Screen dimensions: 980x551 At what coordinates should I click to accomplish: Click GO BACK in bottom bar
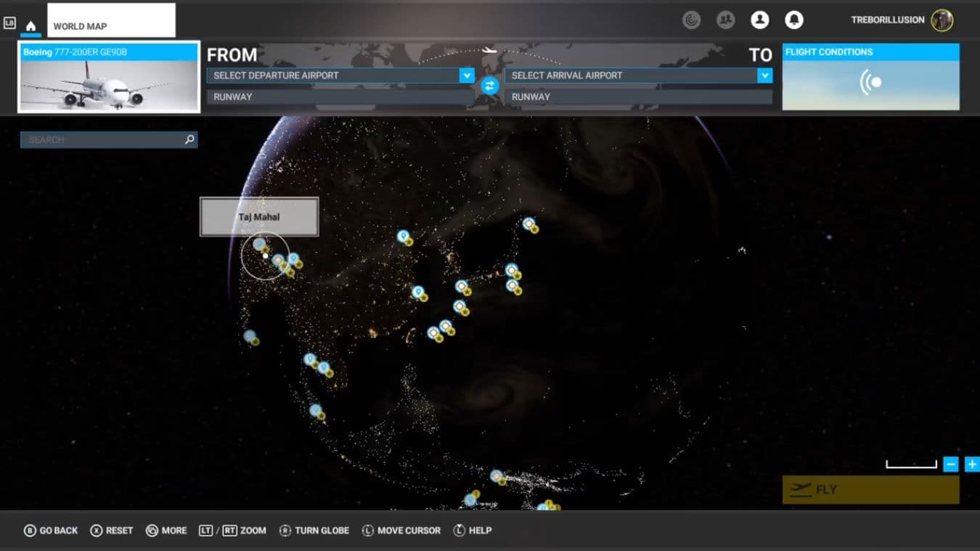(51, 531)
